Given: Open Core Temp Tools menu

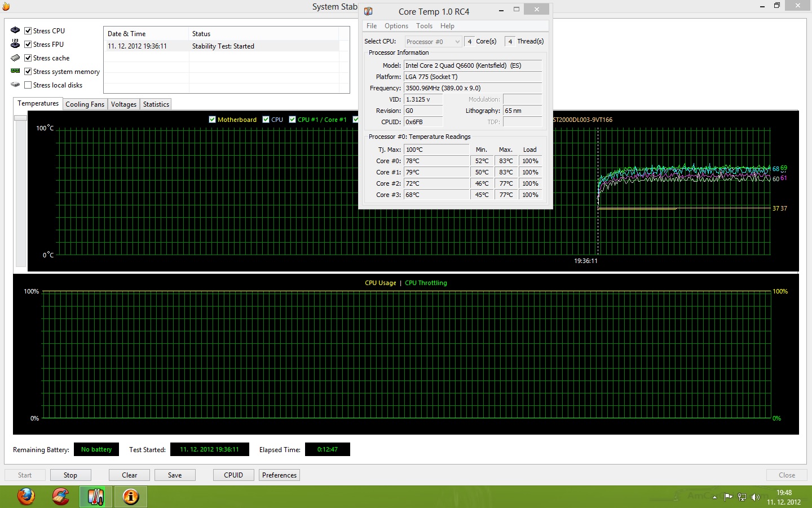Looking at the screenshot, I should (424, 26).
